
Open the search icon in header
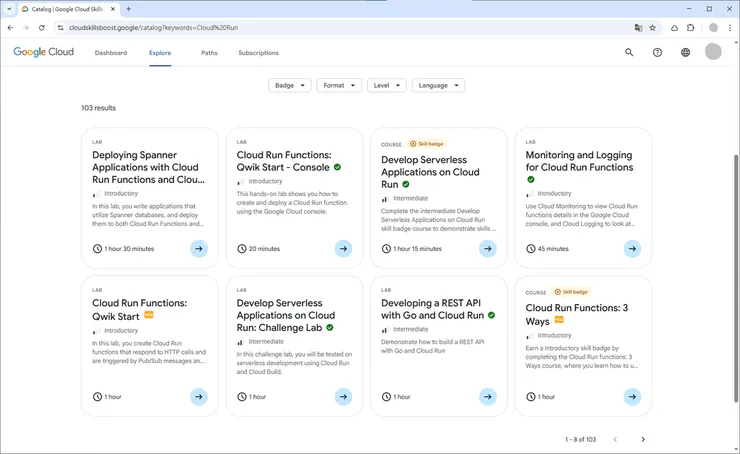pyautogui.click(x=629, y=52)
